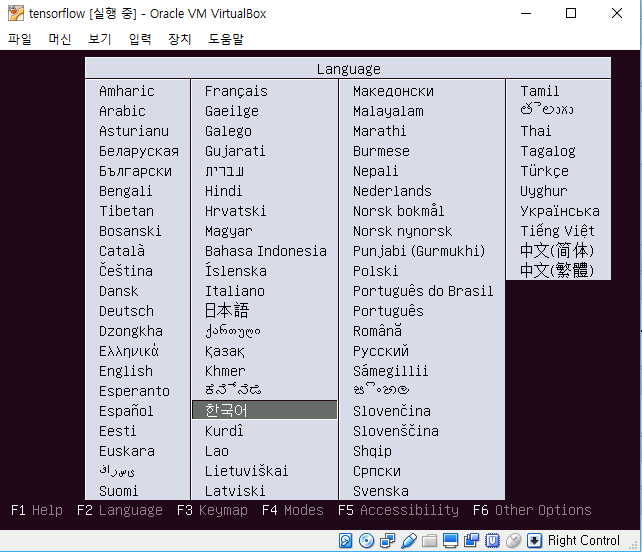Click the network adapters status icon
Image resolution: width=642 pixels, height=552 pixels.
click(387, 541)
